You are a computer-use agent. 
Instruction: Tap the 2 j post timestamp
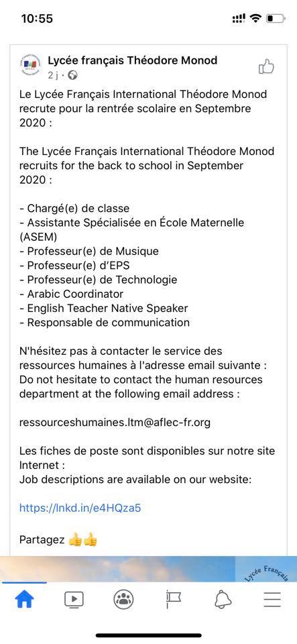tap(53, 76)
